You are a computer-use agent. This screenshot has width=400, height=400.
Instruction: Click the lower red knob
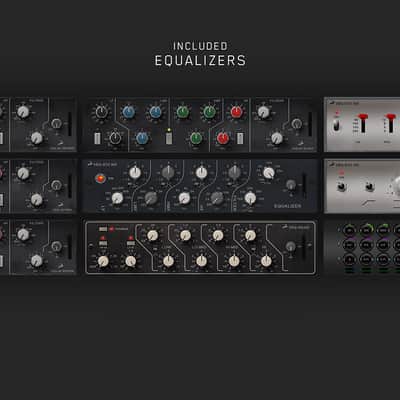pos(223,138)
